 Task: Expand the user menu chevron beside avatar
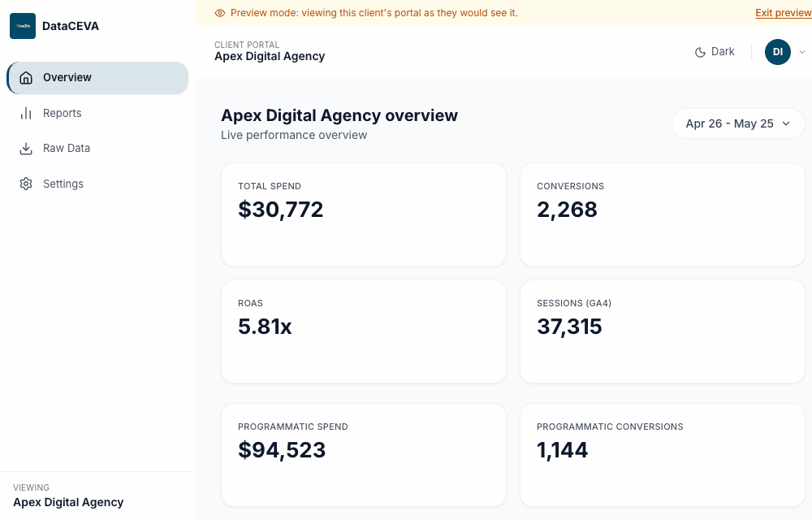click(802, 52)
